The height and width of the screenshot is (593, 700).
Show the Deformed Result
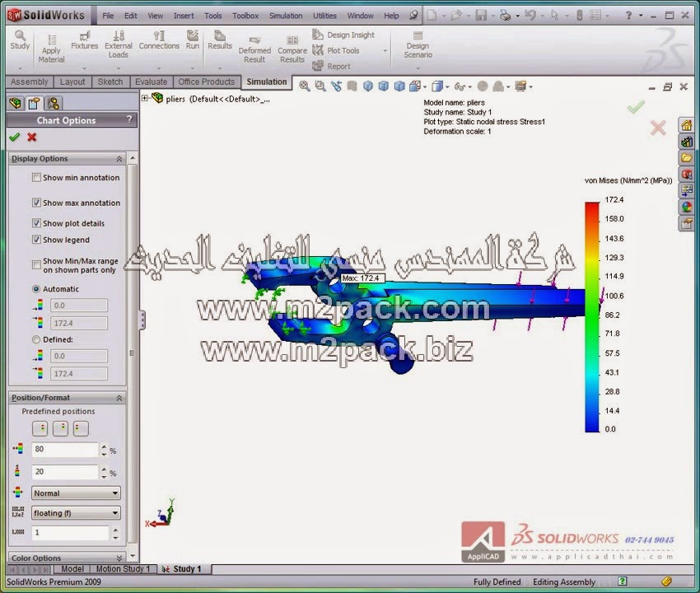pyautogui.click(x=254, y=49)
